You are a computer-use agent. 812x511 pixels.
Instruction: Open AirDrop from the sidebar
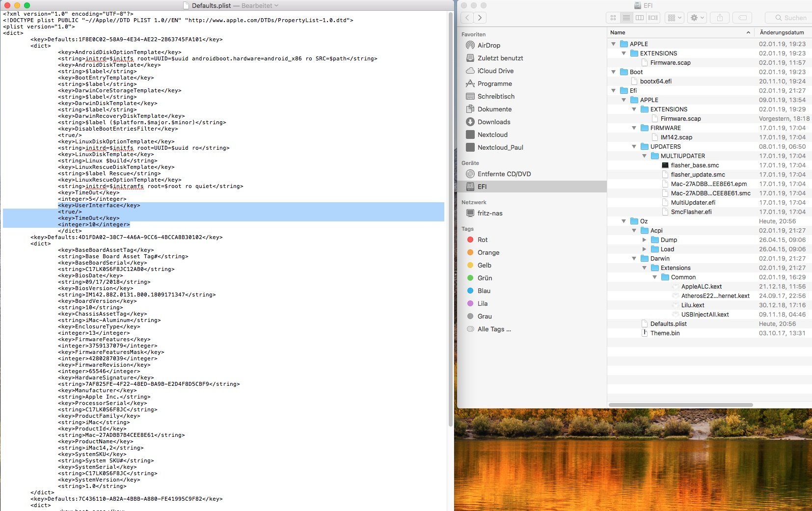[x=488, y=45]
